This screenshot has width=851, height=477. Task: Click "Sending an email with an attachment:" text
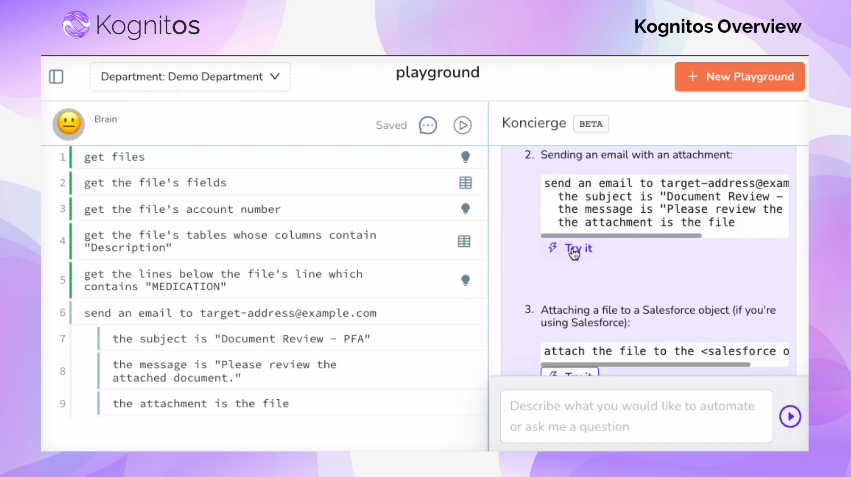click(636, 155)
